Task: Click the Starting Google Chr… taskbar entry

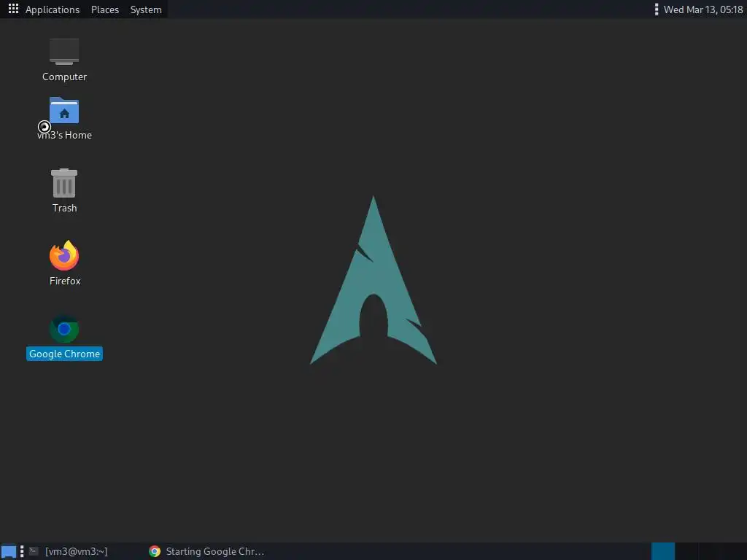Action: (206, 551)
